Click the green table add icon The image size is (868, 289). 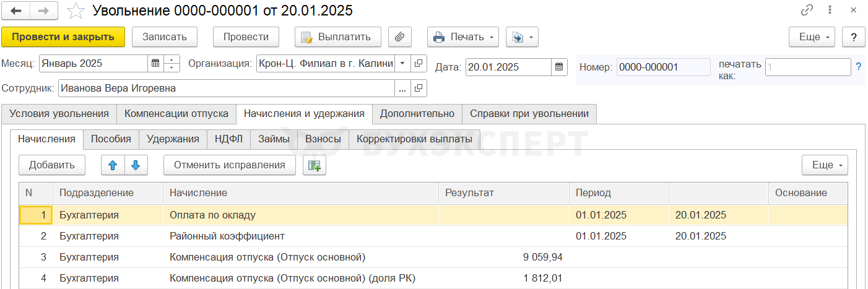click(315, 165)
